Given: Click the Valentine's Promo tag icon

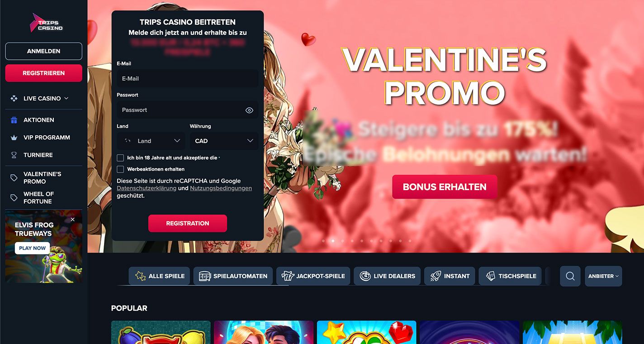Looking at the screenshot, I should (14, 178).
